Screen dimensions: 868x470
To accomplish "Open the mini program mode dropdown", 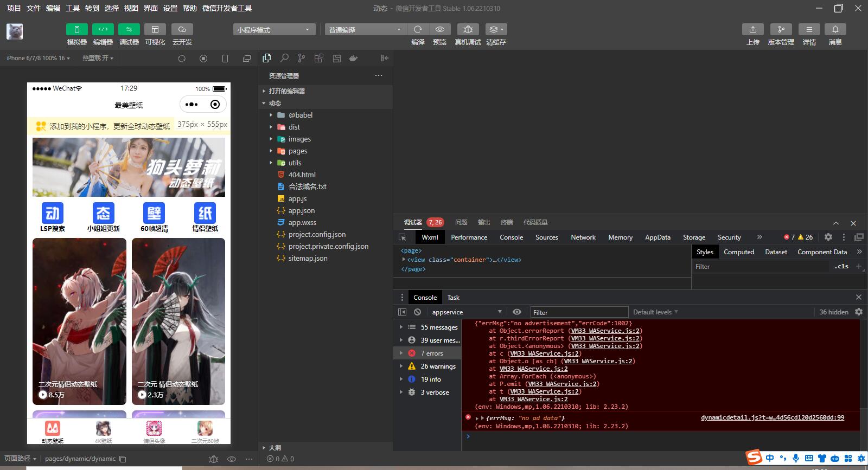I will (274, 30).
